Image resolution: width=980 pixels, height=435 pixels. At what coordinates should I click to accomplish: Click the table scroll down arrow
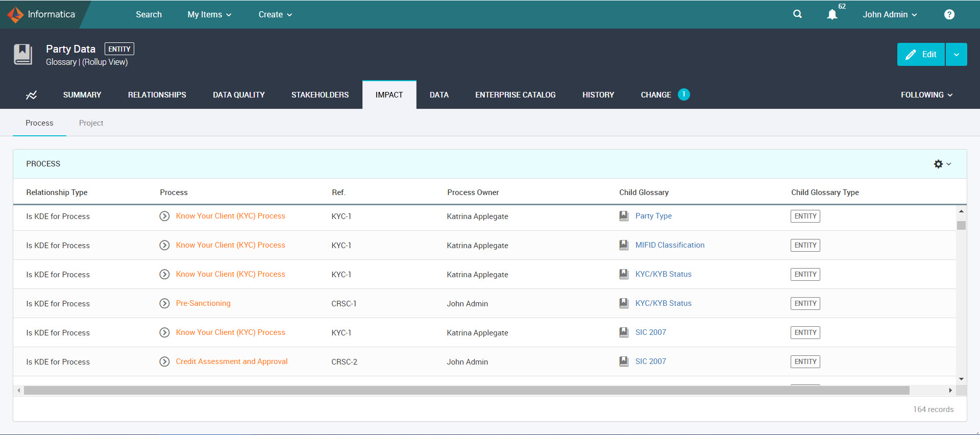(x=961, y=379)
